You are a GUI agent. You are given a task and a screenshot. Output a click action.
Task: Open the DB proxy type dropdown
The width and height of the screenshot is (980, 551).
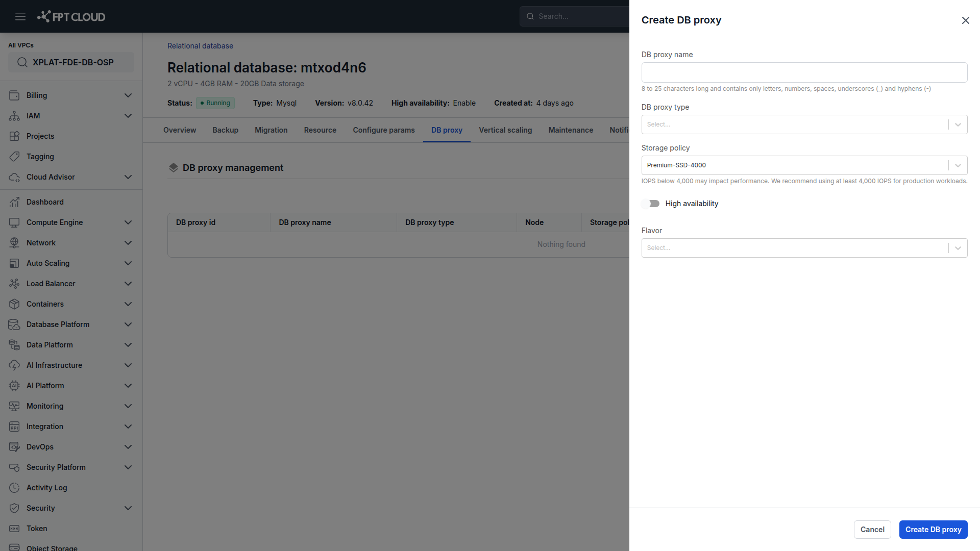(804, 124)
